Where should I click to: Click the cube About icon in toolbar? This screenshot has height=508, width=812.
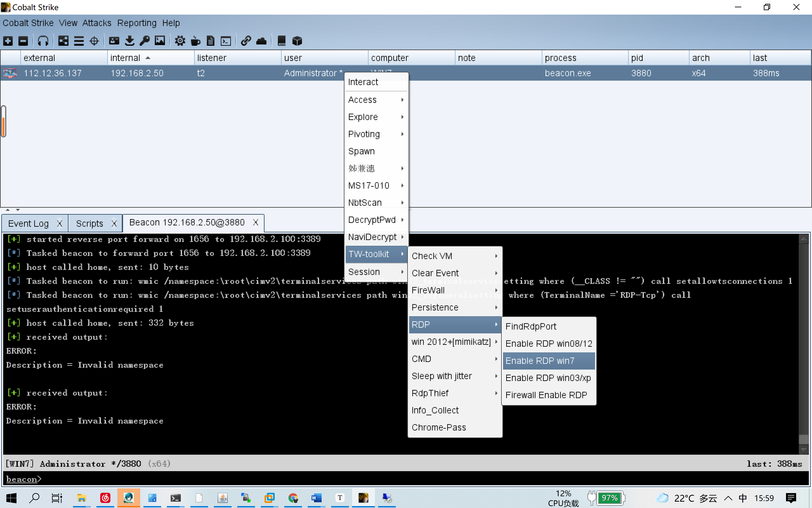[297, 41]
